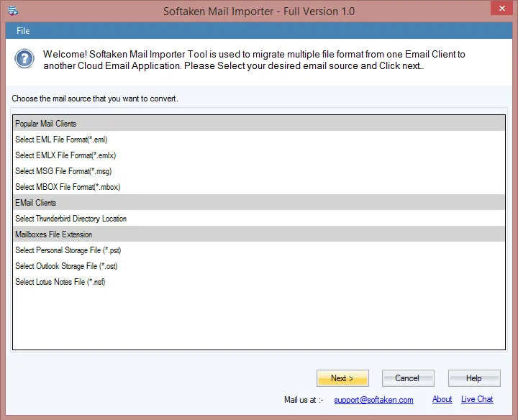
Task: Open the File menu
Action: click(x=23, y=31)
